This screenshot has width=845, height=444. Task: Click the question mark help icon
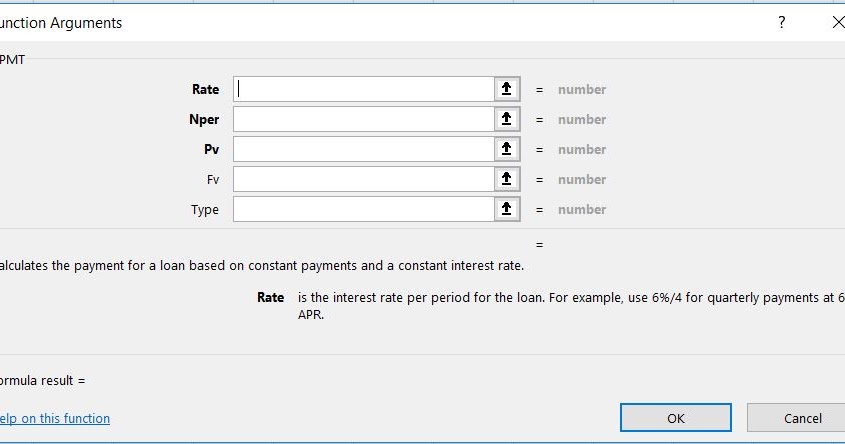(x=781, y=22)
